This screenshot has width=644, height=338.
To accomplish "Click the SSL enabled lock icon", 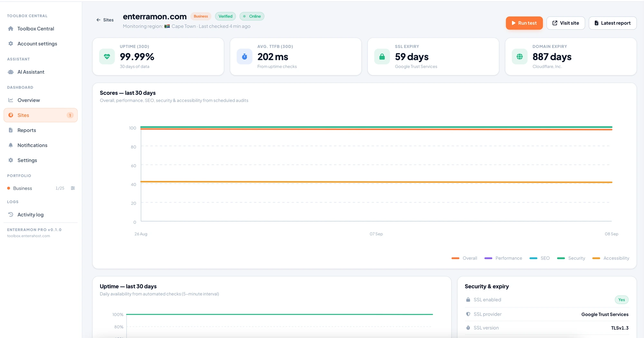I will coord(468,300).
